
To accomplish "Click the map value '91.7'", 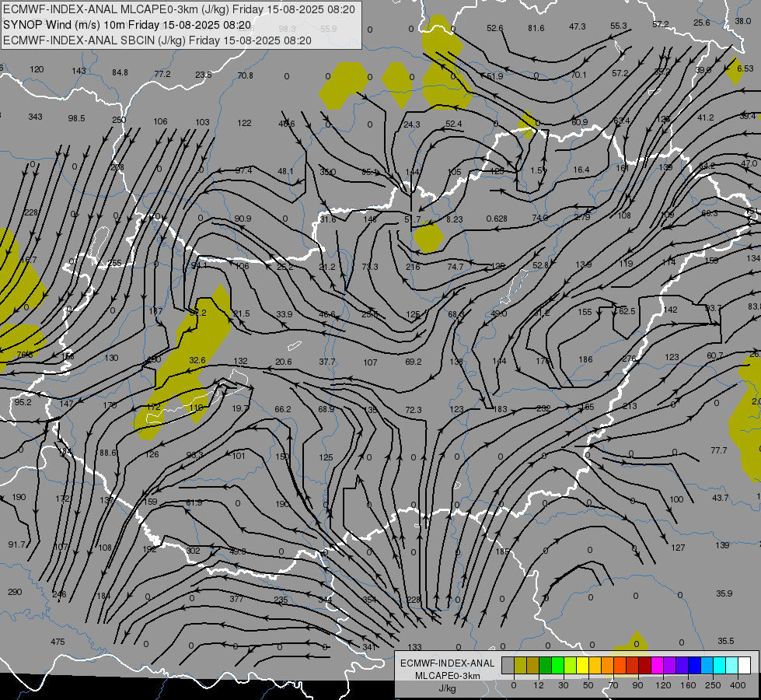I will [17, 544].
